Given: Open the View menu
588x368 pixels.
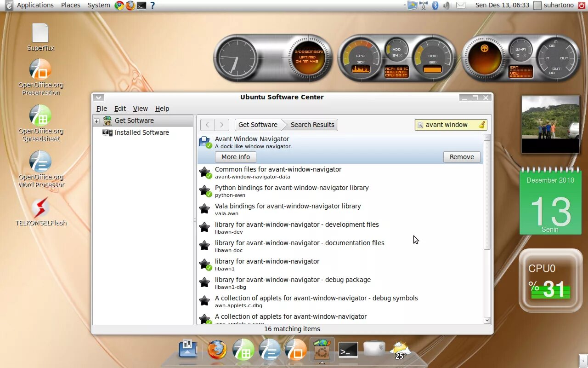Looking at the screenshot, I should point(140,109).
